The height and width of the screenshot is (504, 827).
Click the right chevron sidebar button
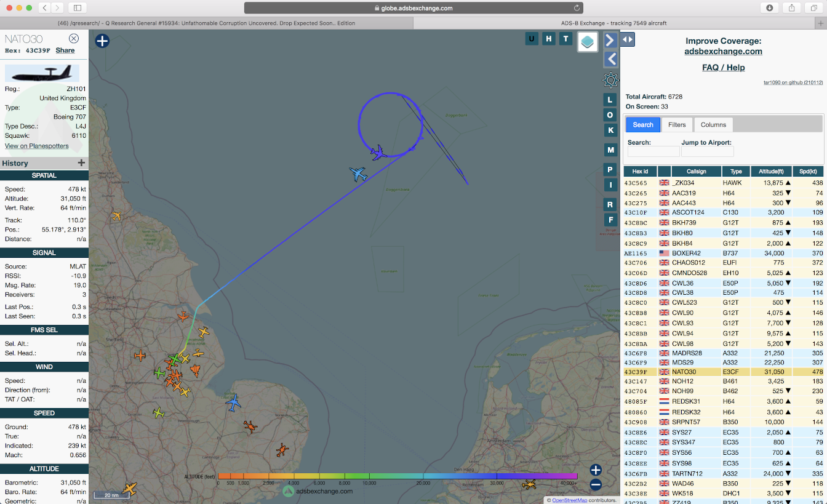(610, 40)
